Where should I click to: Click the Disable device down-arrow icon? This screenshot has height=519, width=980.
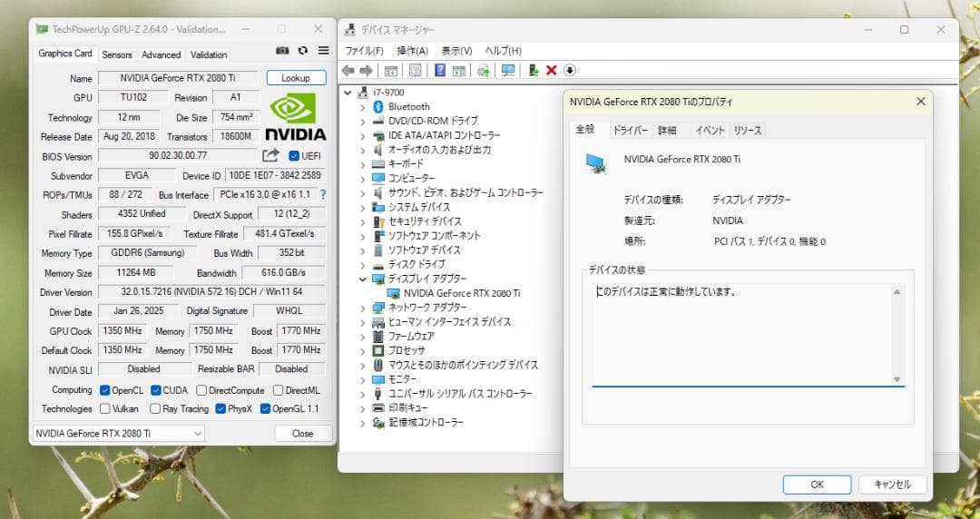point(569,71)
